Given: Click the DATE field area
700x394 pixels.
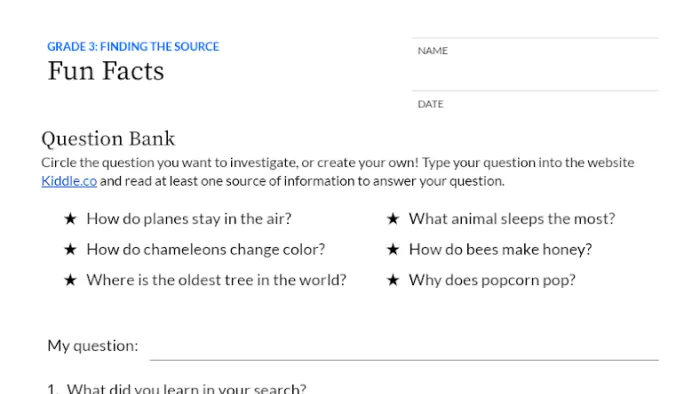Looking at the screenshot, I should tap(535, 107).
